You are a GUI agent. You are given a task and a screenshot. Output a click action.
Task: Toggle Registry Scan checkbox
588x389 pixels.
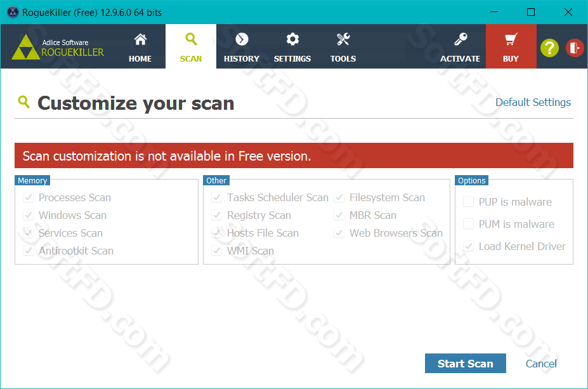217,215
